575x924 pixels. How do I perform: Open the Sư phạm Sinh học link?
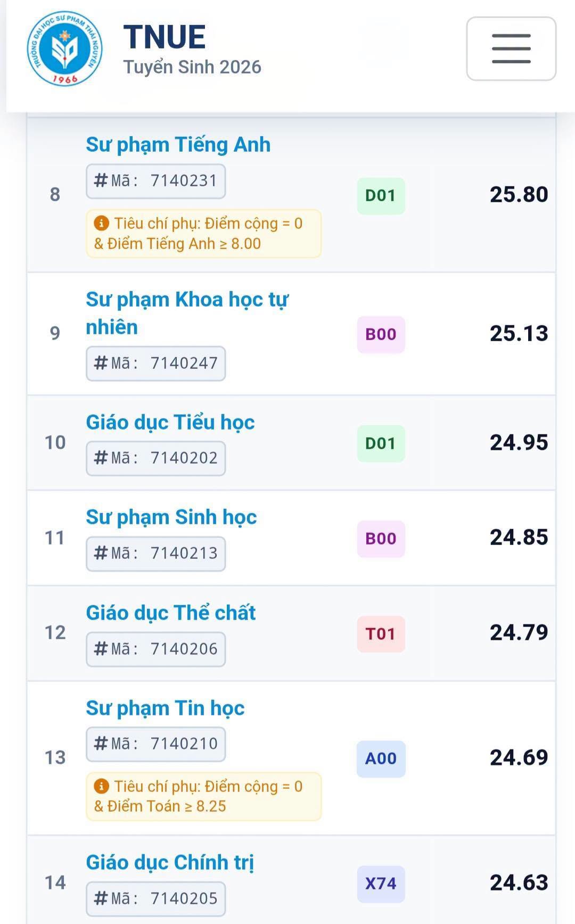pyautogui.click(x=171, y=517)
